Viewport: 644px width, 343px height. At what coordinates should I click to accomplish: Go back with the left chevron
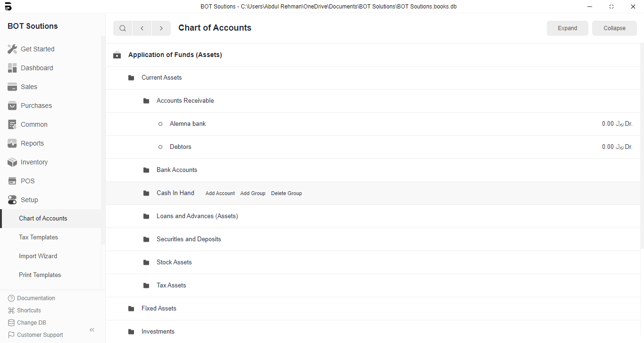point(142,28)
